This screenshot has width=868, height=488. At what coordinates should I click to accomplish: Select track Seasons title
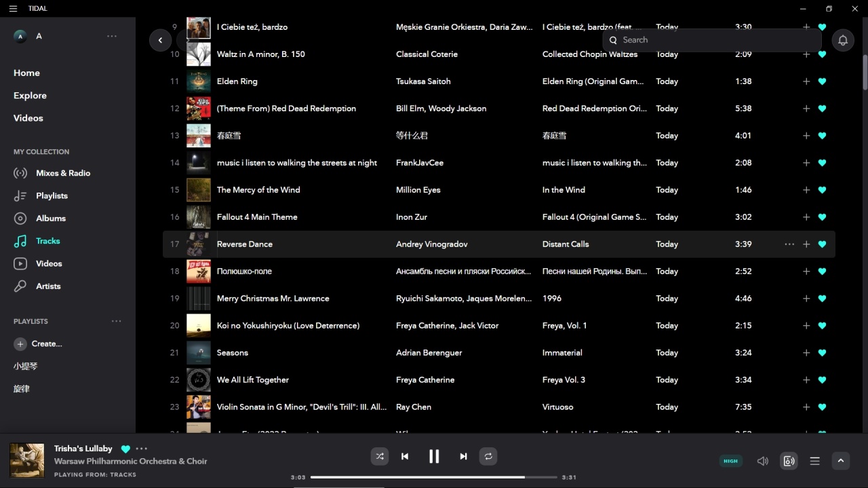pos(233,353)
